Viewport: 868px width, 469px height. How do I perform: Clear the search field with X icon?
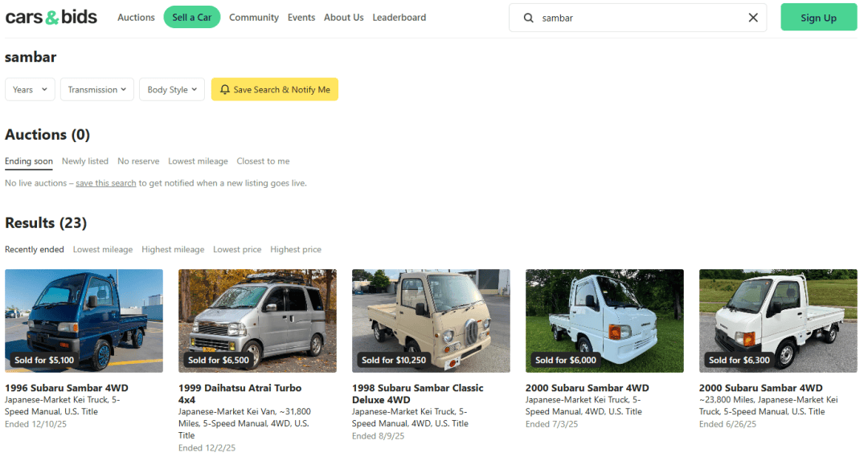pos(753,18)
